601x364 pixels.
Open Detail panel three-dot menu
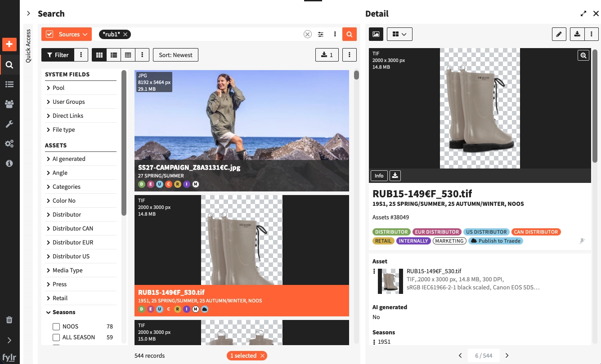[592, 34]
